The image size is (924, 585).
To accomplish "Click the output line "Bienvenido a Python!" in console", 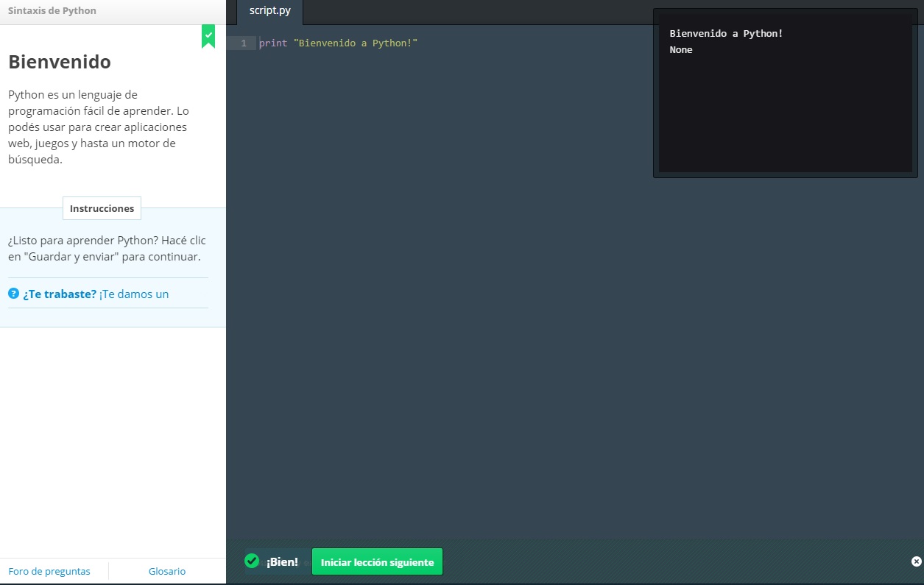I will click(726, 34).
